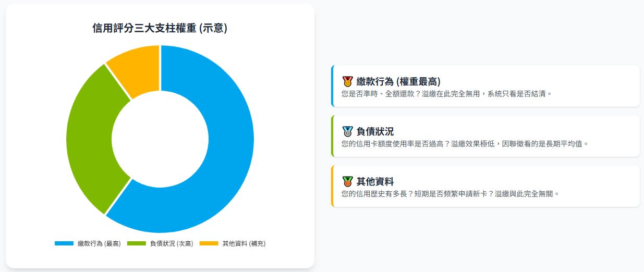This screenshot has width=644, height=272.
Task: Click the green legend swatch for 負債狀況
Action: [137, 243]
